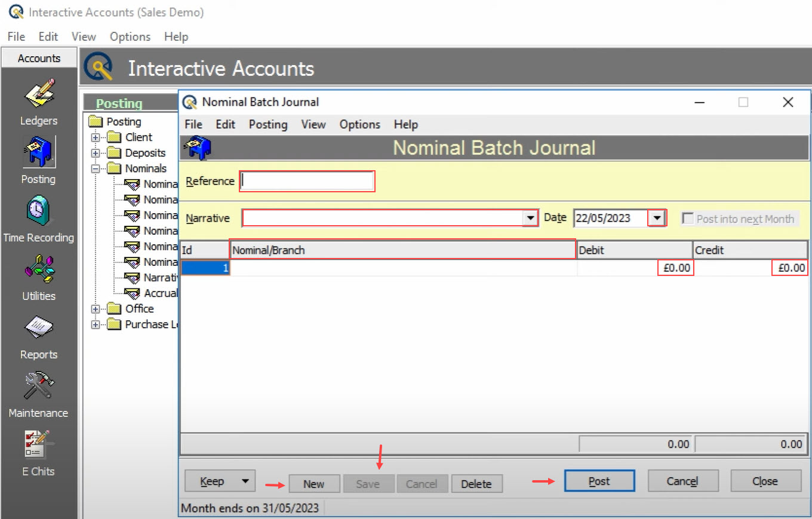The image size is (812, 519).
Task: Click the Debit column header
Action: click(x=635, y=250)
